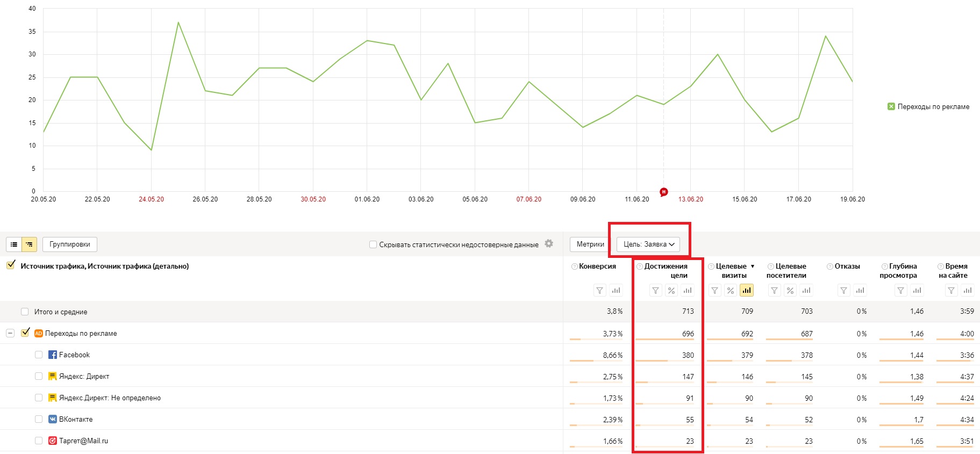Click filter icon under Конверсия column
The height and width of the screenshot is (454, 980).
599,291
